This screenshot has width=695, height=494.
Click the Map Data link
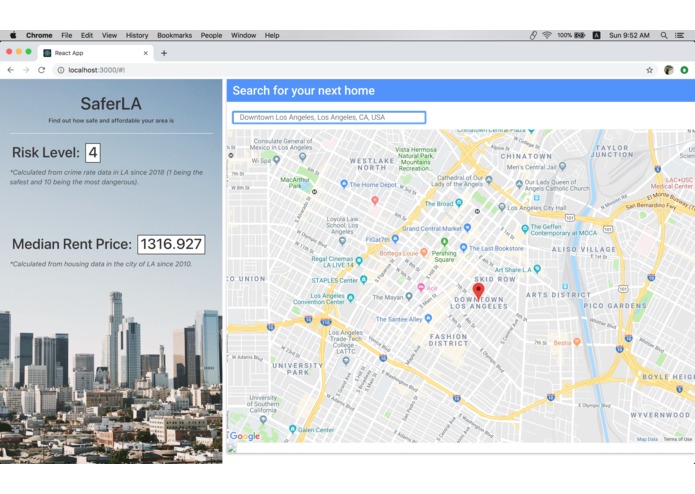[647, 439]
